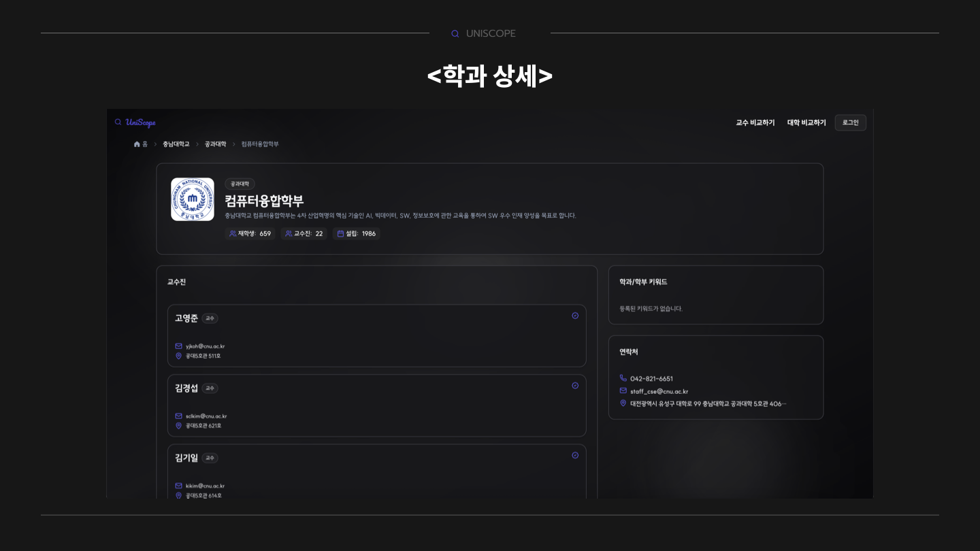Click the search icon next to UNISCOPE at top
This screenshot has height=551, width=980.
point(455,34)
